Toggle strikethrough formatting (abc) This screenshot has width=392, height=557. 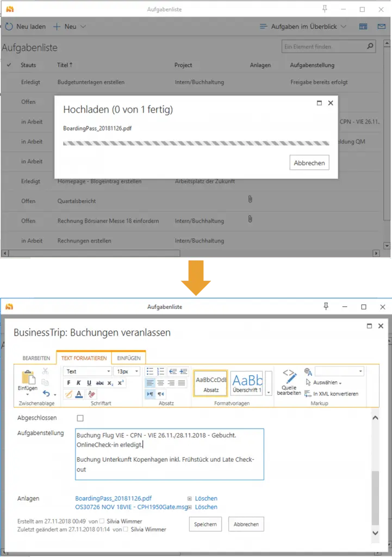click(100, 383)
